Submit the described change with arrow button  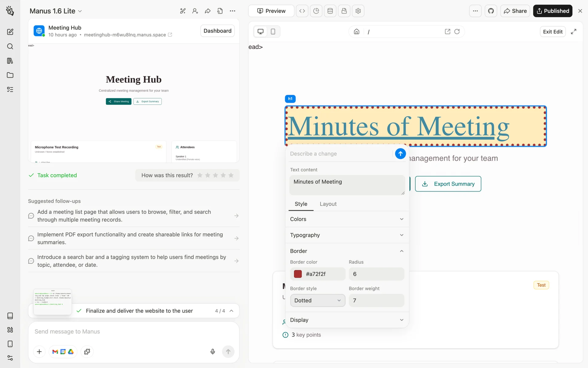tap(400, 154)
